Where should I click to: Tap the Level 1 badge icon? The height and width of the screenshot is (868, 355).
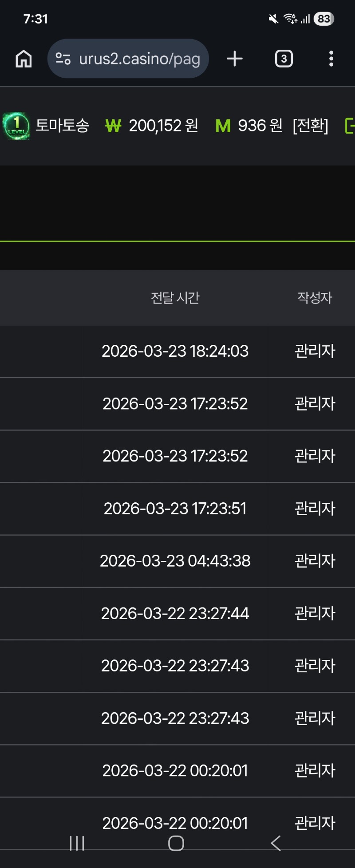16,126
